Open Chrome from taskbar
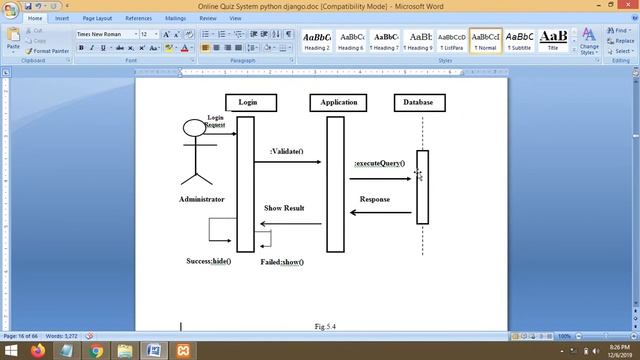640x360 pixels. (96, 351)
